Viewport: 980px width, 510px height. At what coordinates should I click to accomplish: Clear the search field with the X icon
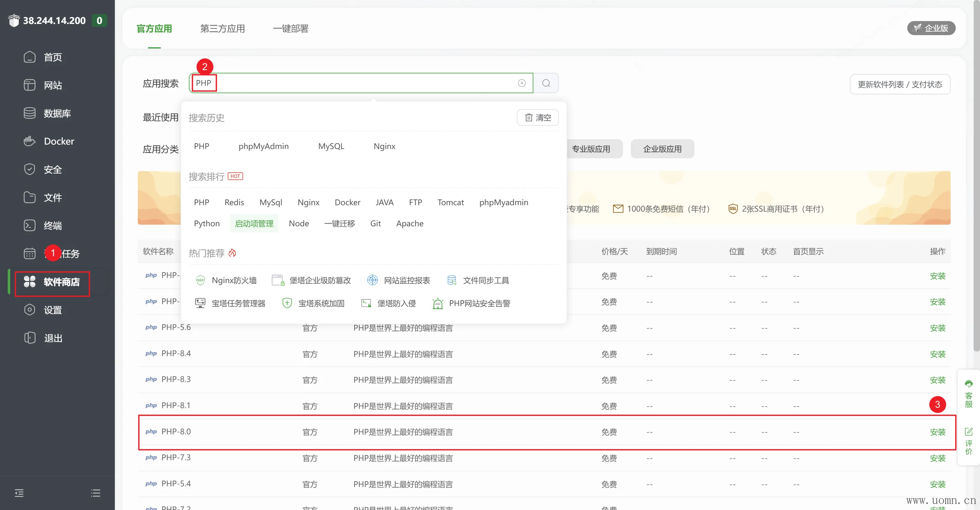coord(522,83)
